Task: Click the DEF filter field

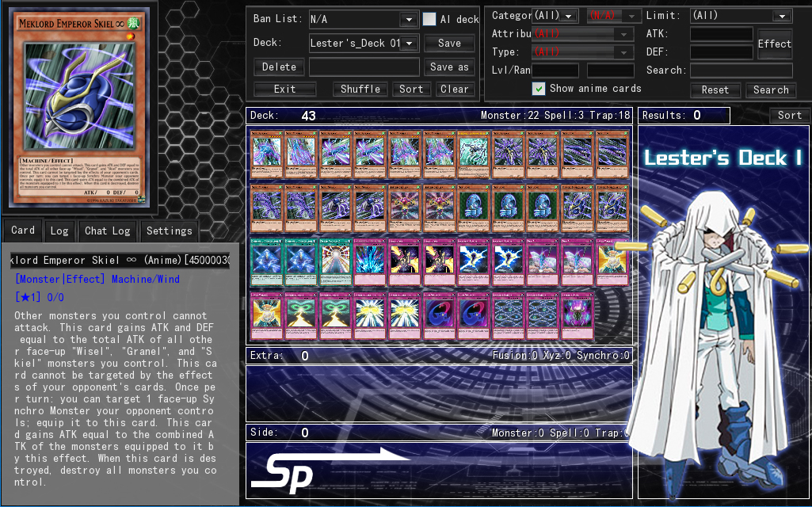Action: pyautogui.click(x=722, y=52)
